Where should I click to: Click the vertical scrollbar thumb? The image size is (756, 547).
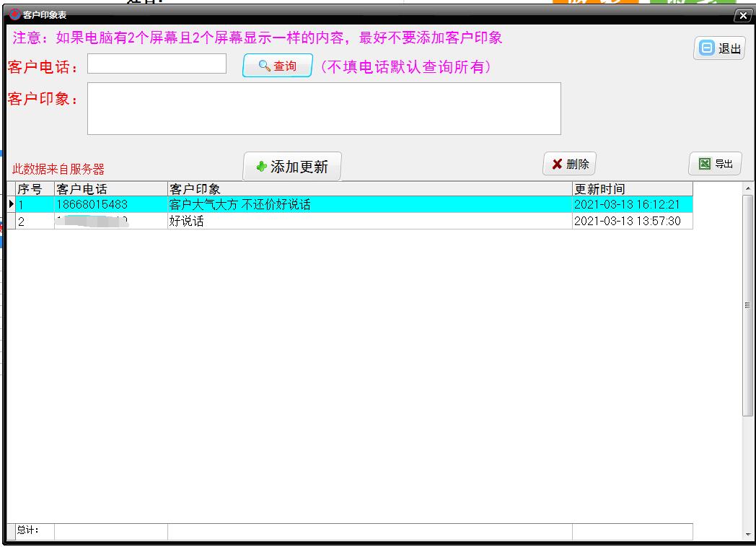[748, 305]
